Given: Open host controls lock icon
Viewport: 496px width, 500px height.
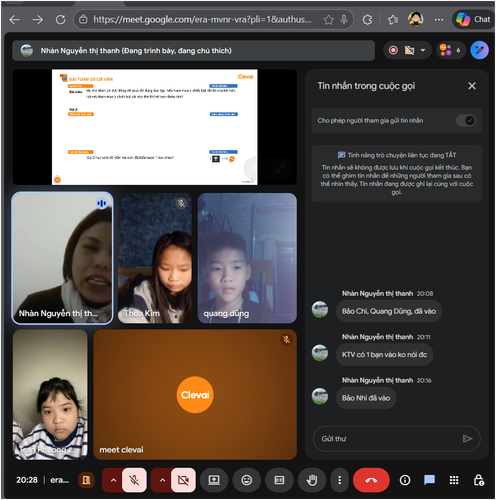Looking at the screenshot, I should [x=479, y=480].
